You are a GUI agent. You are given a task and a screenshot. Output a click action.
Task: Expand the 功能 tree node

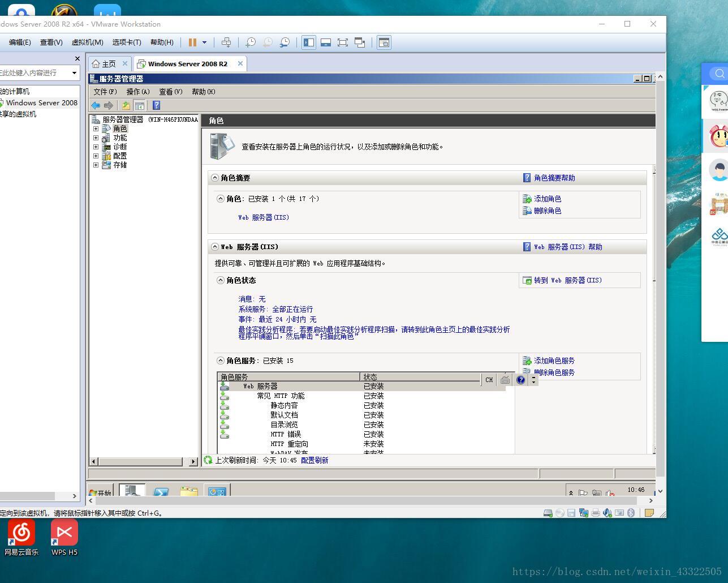click(96, 138)
